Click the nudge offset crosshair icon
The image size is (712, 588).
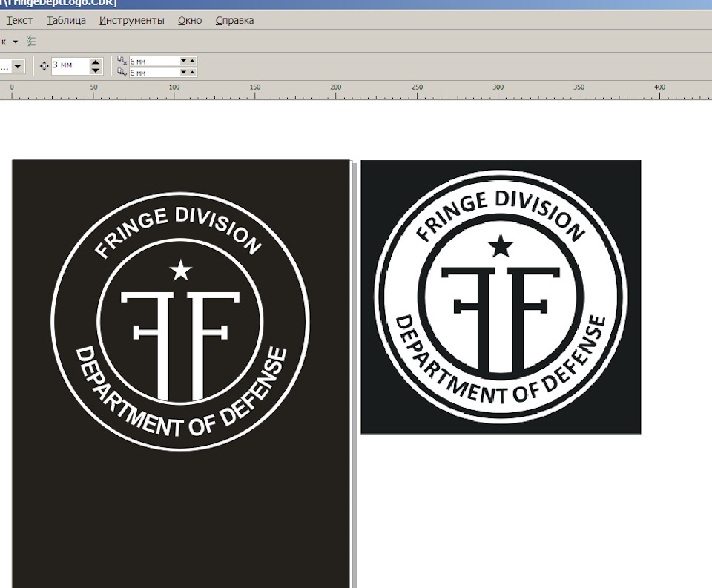click(44, 66)
